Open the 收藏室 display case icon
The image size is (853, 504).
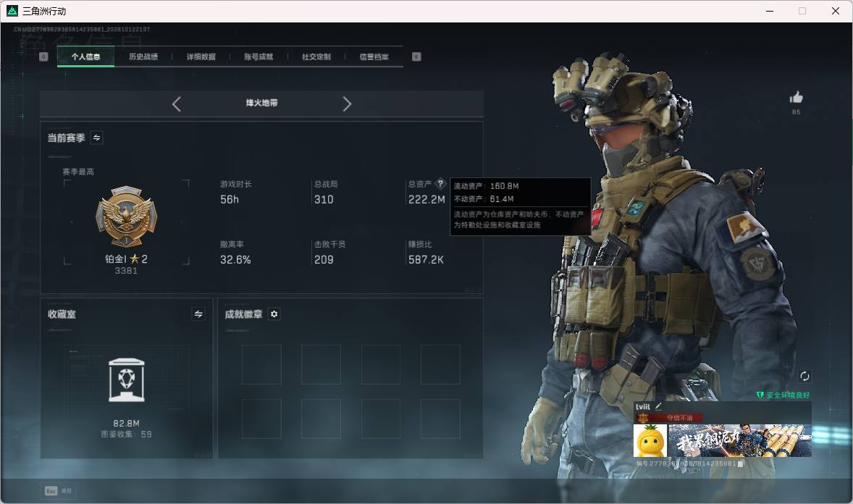(x=126, y=379)
